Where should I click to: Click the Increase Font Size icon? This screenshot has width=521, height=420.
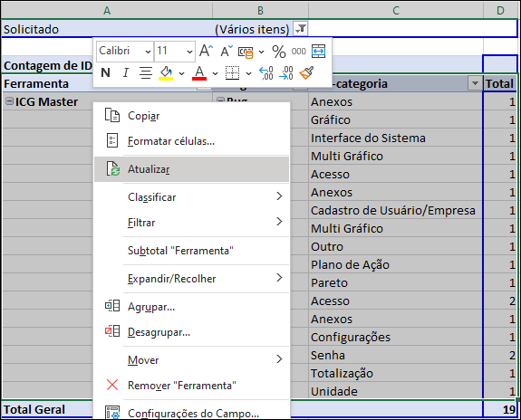(x=206, y=51)
